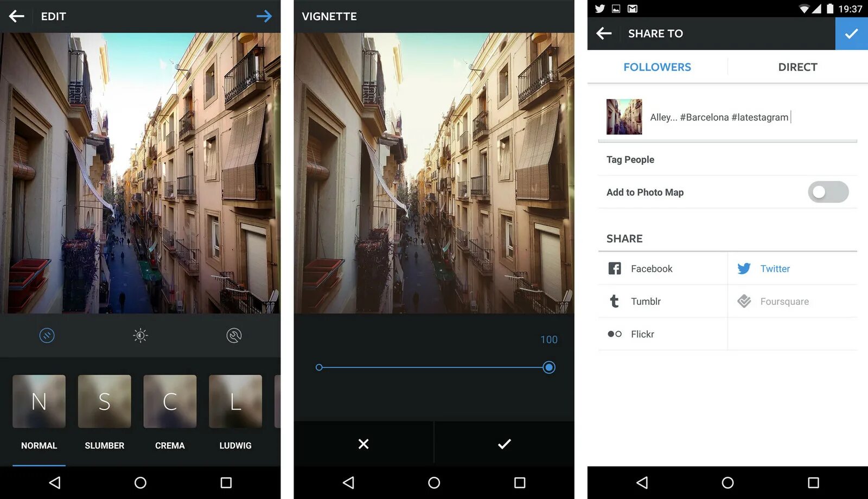
Task: Click the vignette slider handle at 100
Action: pos(549,368)
